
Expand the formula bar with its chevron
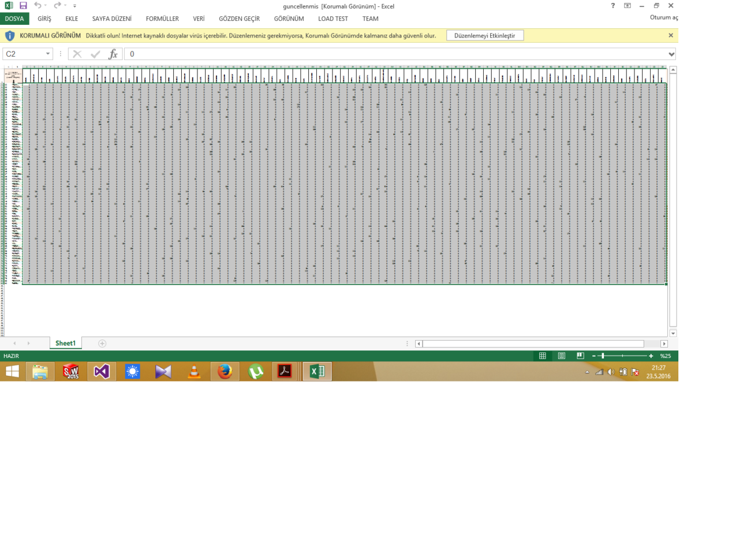point(671,54)
